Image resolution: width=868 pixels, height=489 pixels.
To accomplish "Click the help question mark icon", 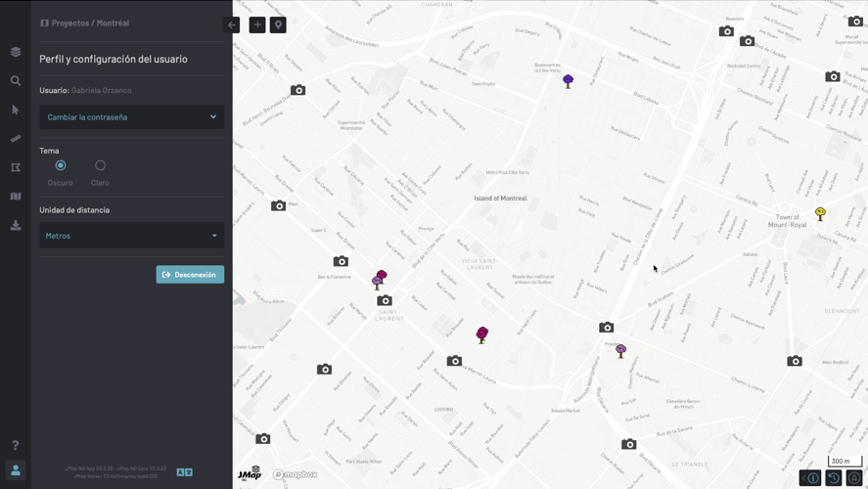I will click(16, 445).
